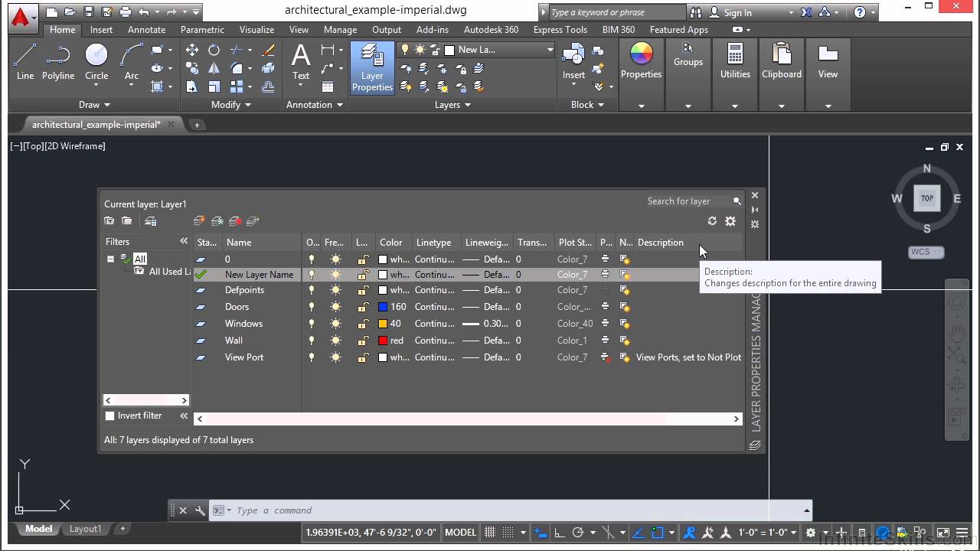Toggle plot icon for Doors layer
The image size is (980, 551).
coord(605,307)
